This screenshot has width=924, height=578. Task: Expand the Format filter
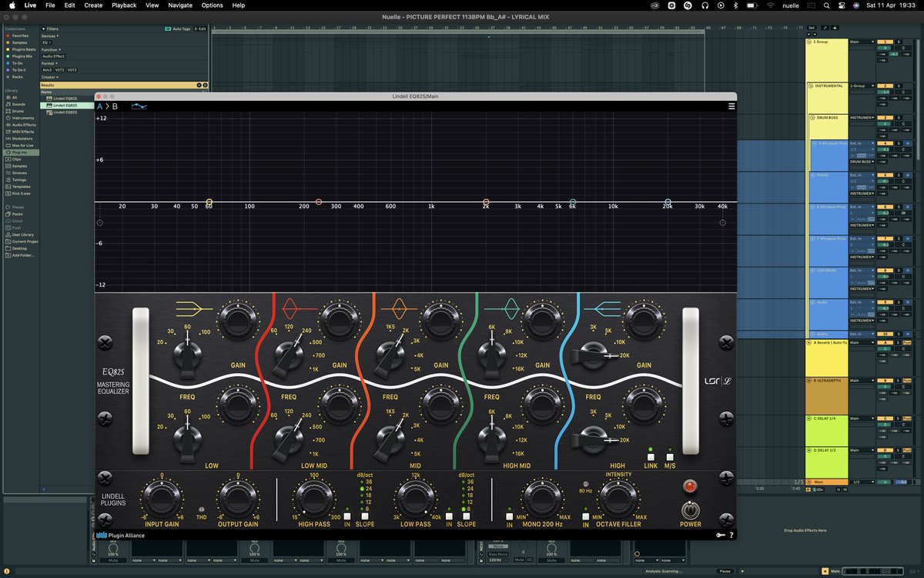click(x=49, y=63)
